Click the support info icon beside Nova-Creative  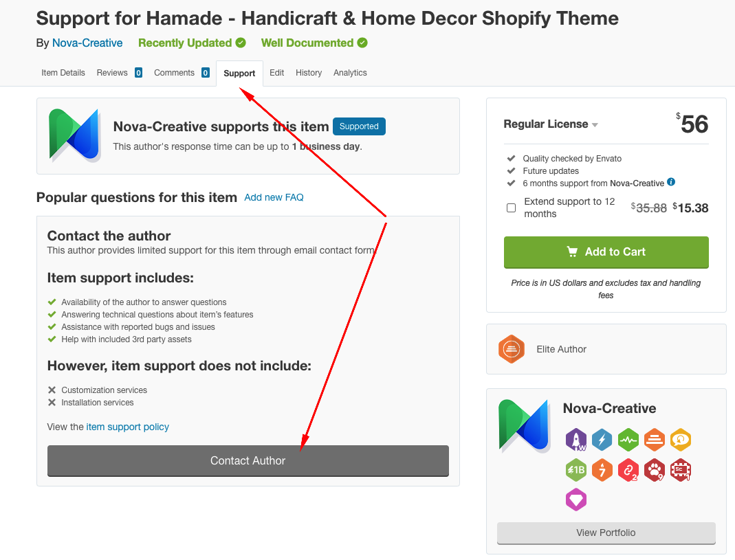671,182
